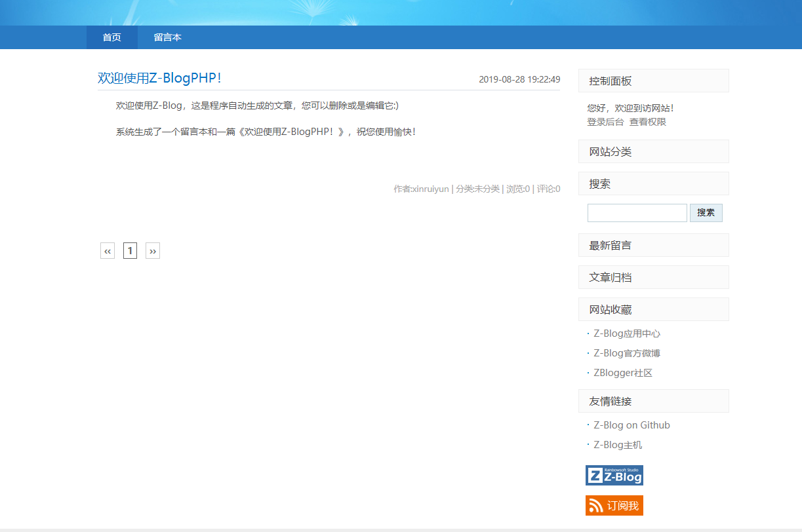The height and width of the screenshot is (532, 802).
Task: Go to previous page with ‹‹ button
Action: pos(108,251)
